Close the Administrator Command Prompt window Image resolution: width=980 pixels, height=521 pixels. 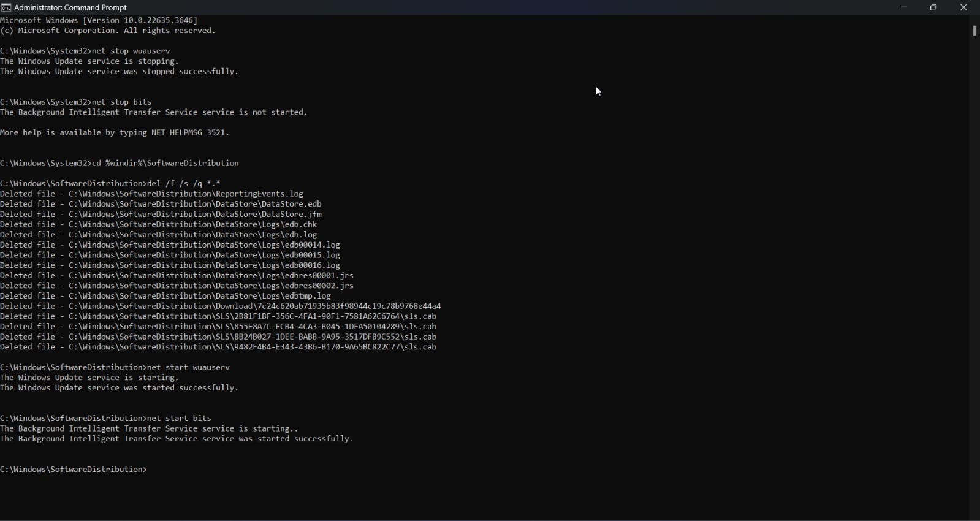963,7
